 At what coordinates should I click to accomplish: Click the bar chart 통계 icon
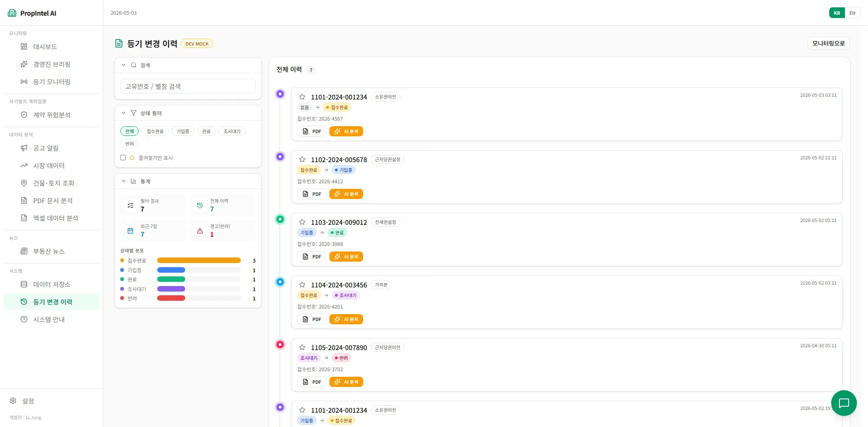click(x=134, y=181)
